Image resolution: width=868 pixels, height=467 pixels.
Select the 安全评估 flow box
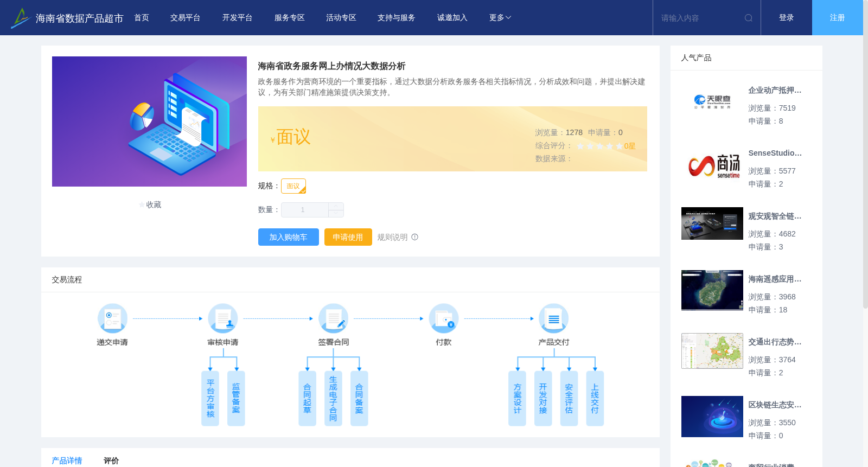pyautogui.click(x=569, y=399)
